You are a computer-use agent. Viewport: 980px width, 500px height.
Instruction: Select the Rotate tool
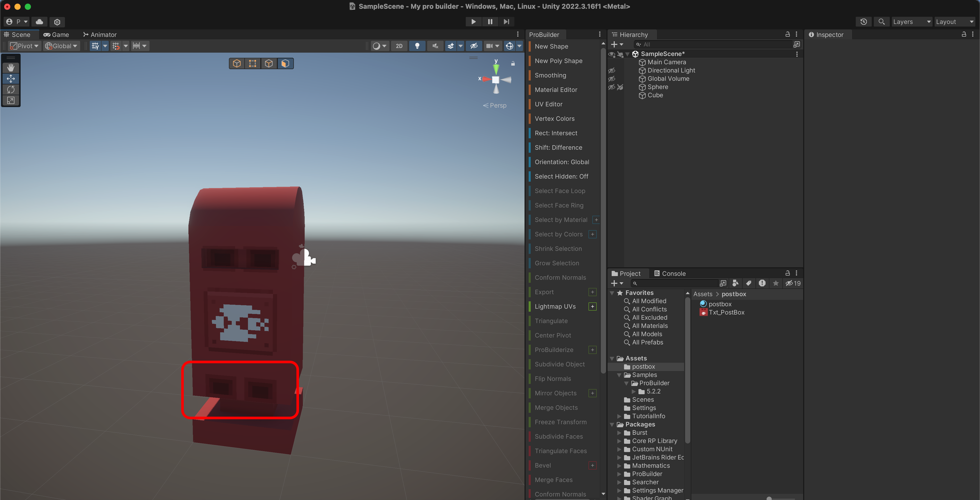click(x=11, y=90)
